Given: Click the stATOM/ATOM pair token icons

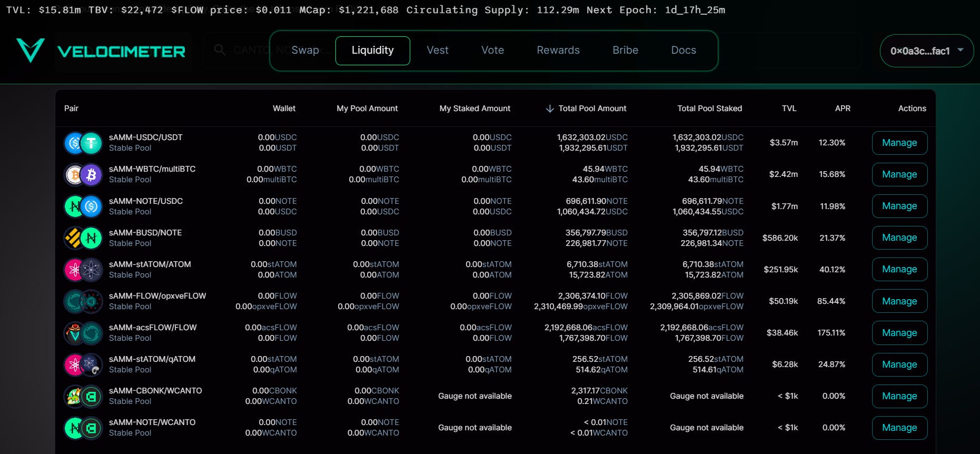Looking at the screenshot, I should (83, 269).
